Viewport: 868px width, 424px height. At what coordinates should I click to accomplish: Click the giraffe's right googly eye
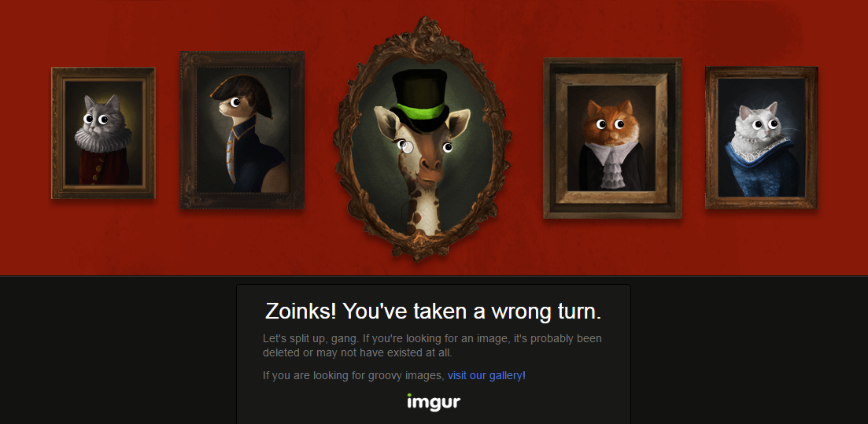point(448,147)
